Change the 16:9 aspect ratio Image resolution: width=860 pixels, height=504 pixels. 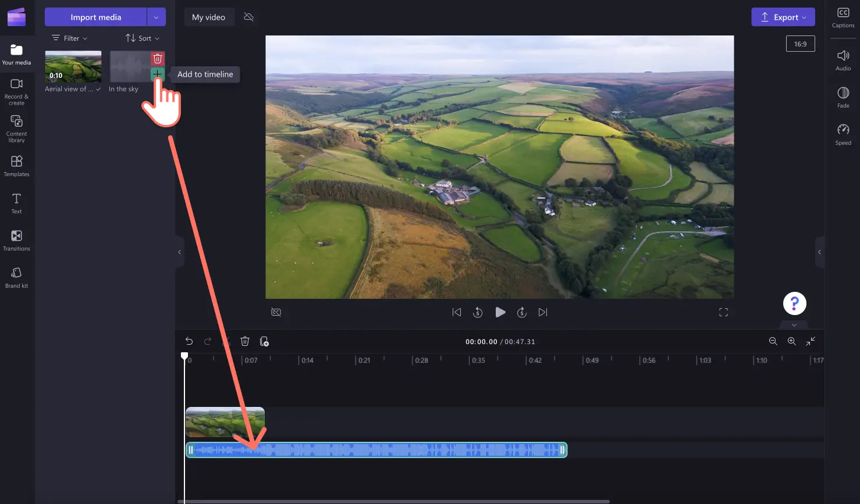point(800,44)
